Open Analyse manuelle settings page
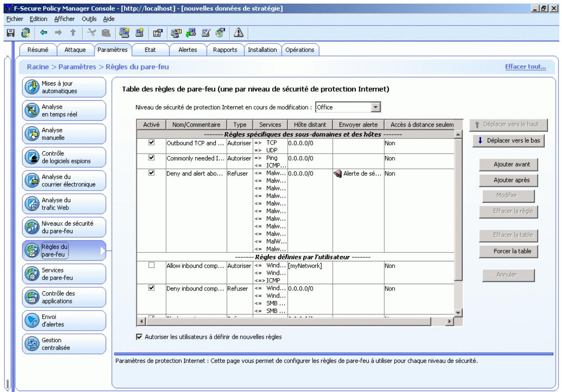Viewport: 562px width, 392px height. [64, 133]
